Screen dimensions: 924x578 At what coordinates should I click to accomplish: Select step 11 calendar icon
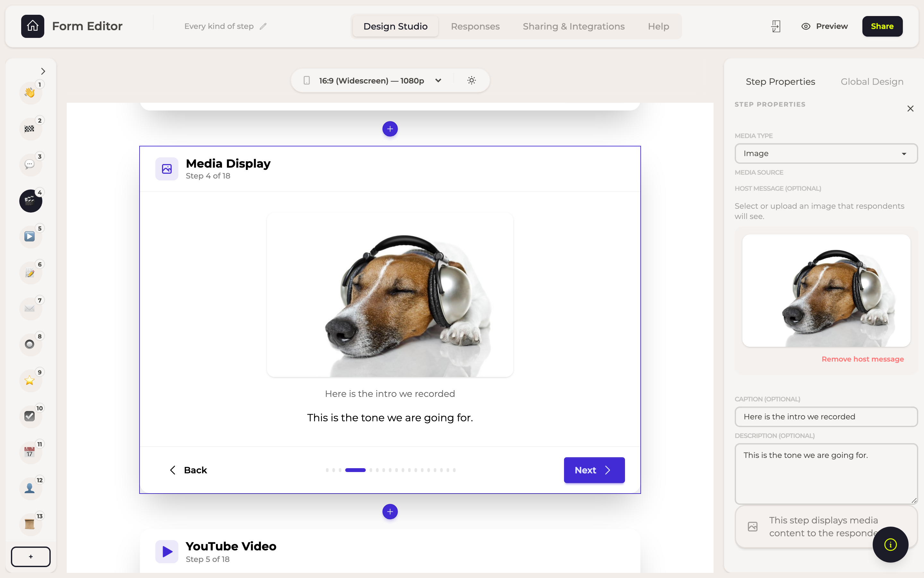point(30,452)
